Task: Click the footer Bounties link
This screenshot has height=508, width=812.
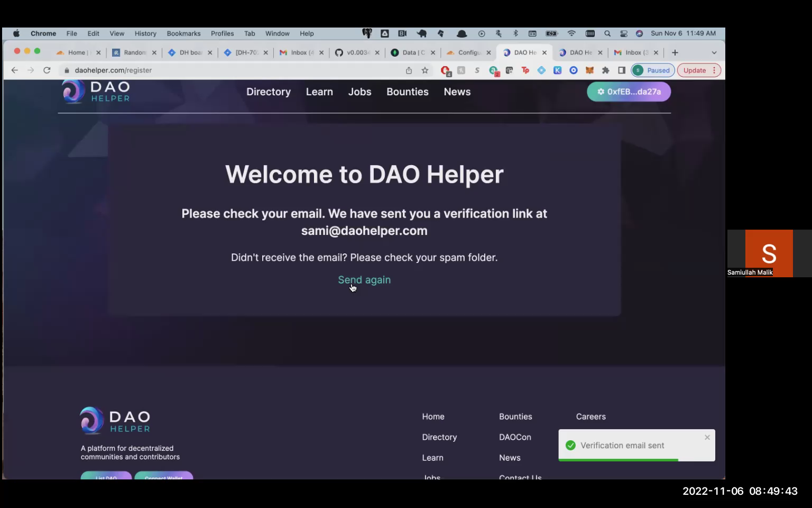Action: [x=515, y=416]
